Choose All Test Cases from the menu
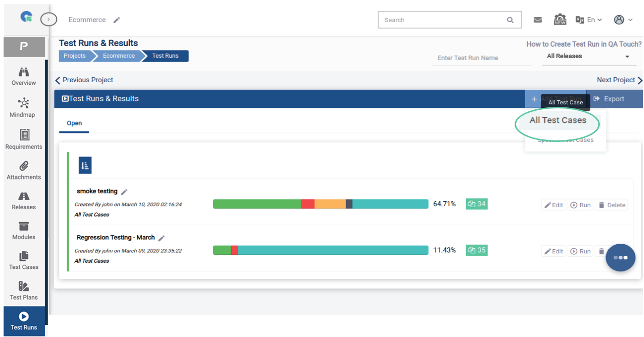Image resolution: width=644 pixels, height=337 pixels. click(x=558, y=120)
